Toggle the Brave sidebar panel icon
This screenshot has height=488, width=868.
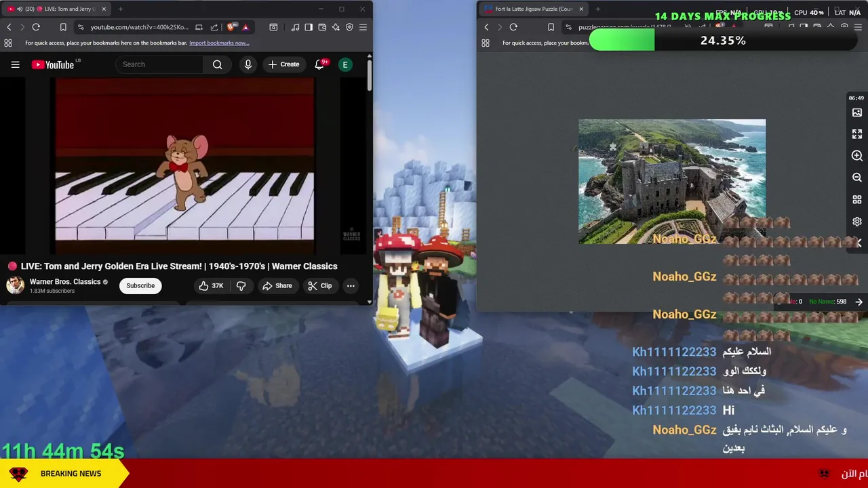[309, 27]
